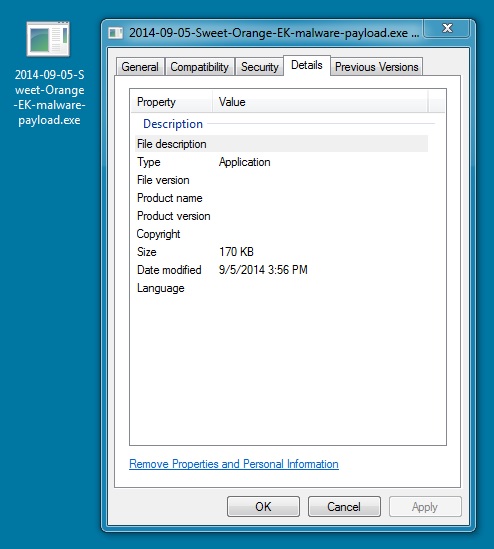Select the Size 170 KB row
The height and width of the screenshot is (549, 494).
coord(281,252)
